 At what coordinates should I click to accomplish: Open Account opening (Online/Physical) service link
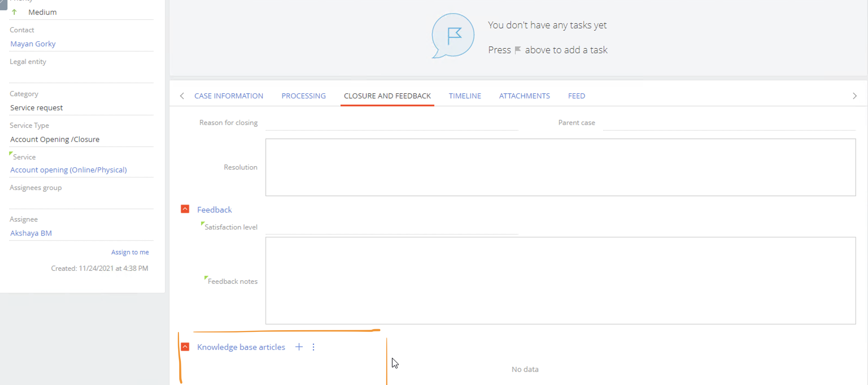[68, 170]
